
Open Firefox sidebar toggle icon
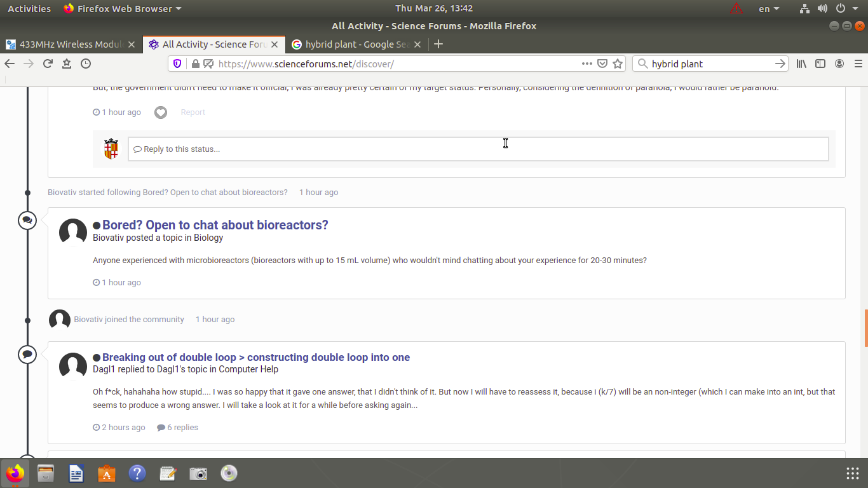[x=820, y=64]
